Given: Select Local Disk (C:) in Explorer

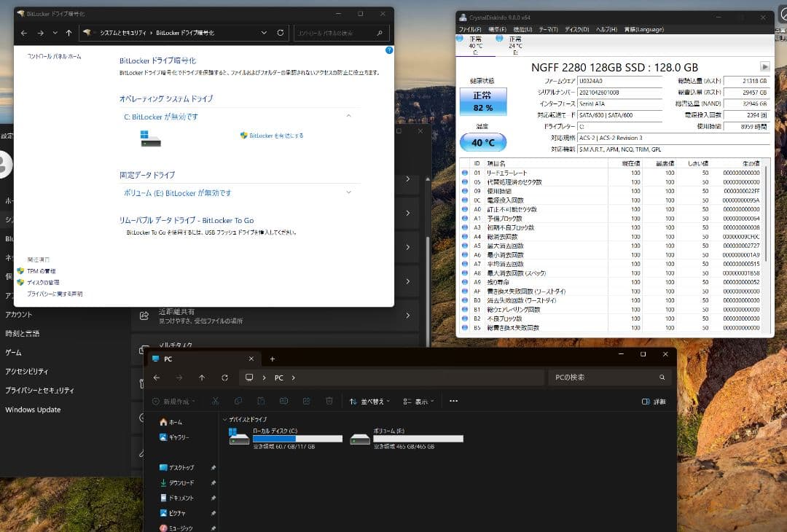Looking at the screenshot, I should tap(285, 438).
